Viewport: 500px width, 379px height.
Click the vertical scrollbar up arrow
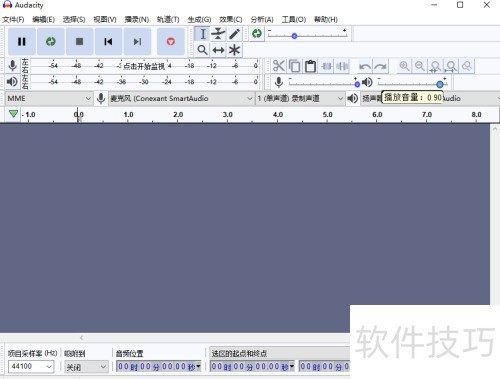[495, 129]
